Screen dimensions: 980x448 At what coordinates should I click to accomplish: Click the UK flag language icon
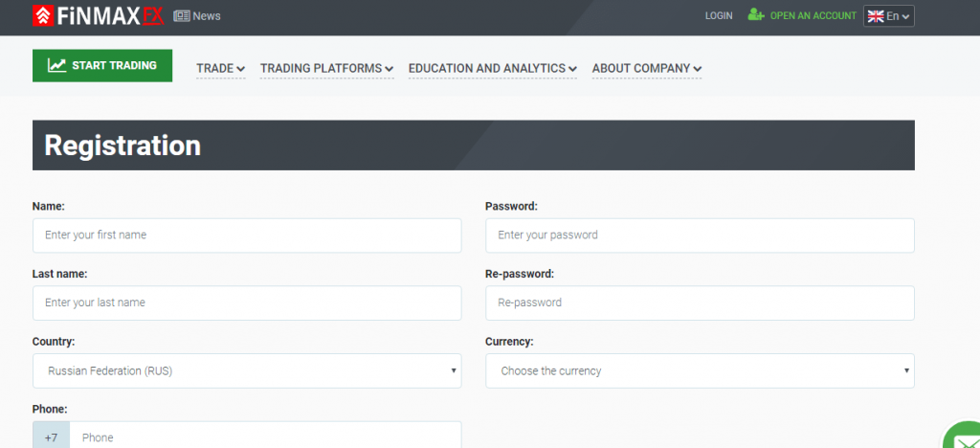(x=875, y=16)
